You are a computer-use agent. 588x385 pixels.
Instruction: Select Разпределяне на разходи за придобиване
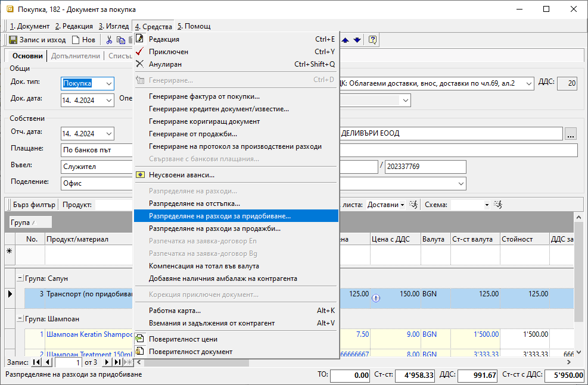(x=219, y=215)
